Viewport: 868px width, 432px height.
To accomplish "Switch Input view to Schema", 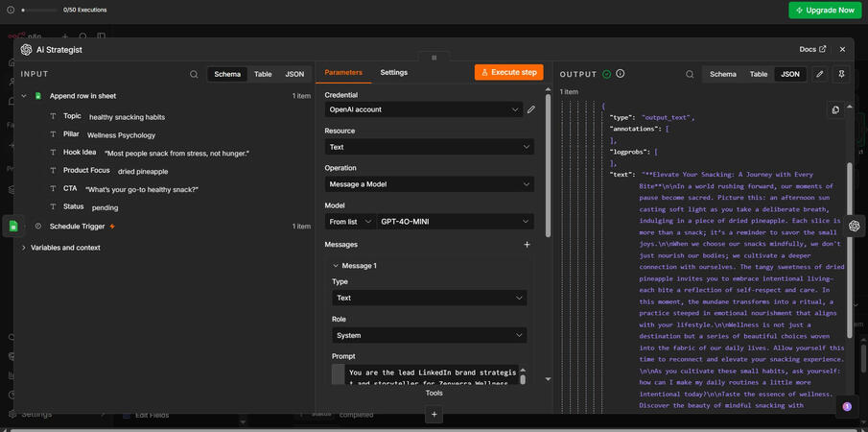I will pyautogui.click(x=227, y=74).
